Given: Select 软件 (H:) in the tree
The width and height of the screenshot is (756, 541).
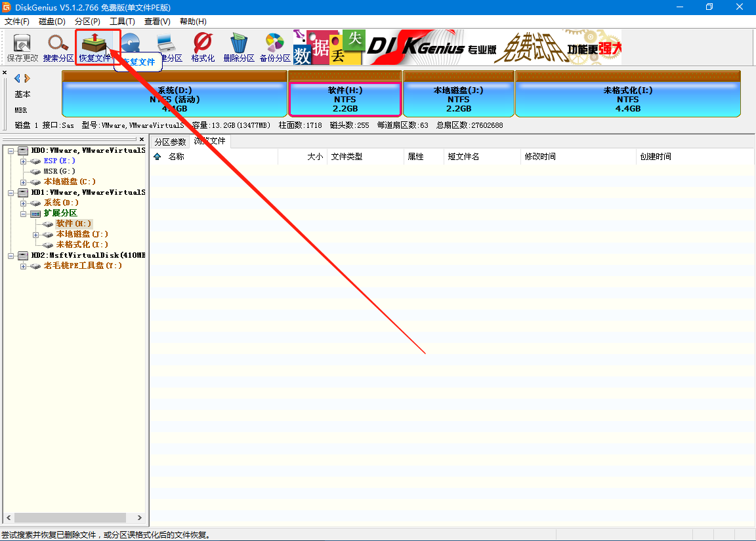Looking at the screenshot, I should [73, 224].
